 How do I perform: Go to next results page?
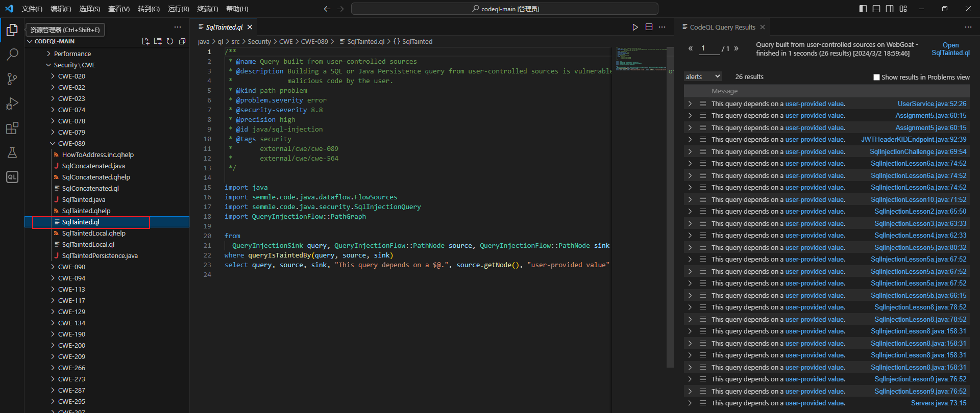coord(736,48)
